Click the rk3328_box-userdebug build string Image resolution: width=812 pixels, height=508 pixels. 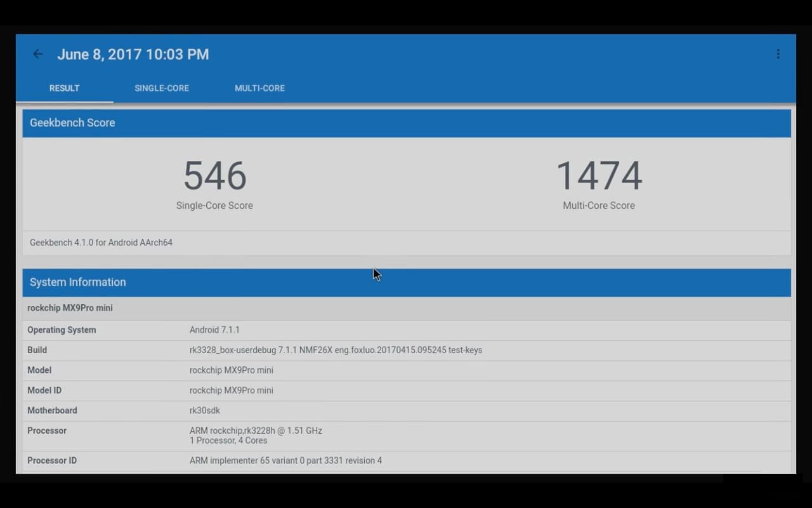[x=336, y=350]
